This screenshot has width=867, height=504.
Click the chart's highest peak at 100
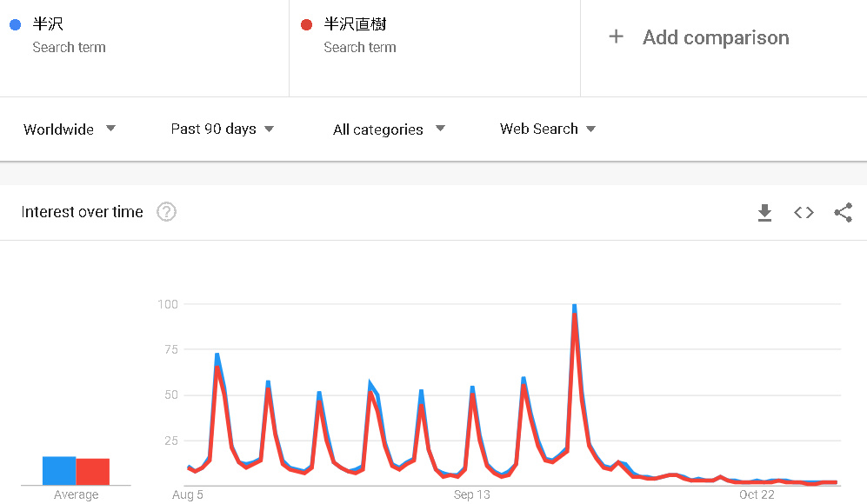(x=575, y=306)
